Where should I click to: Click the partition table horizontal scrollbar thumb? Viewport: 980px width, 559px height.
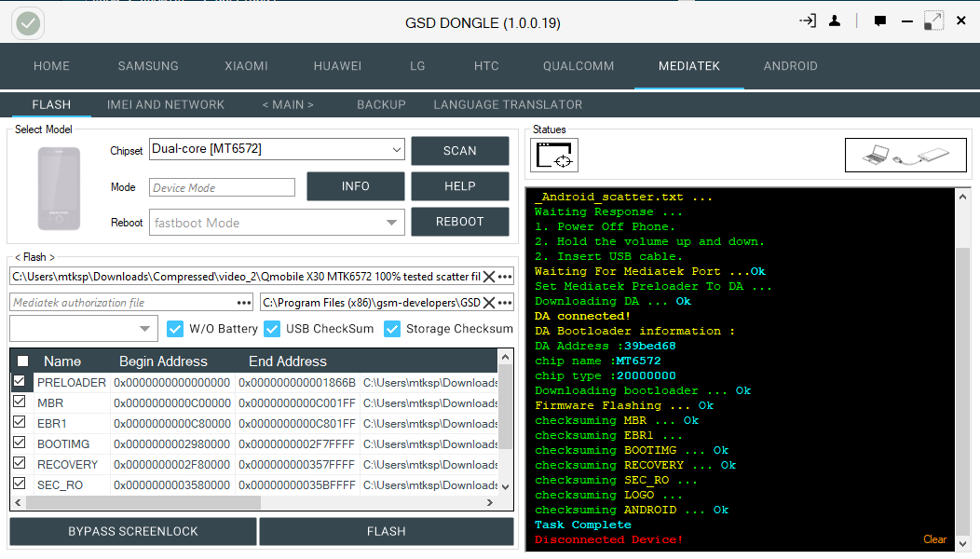tap(143, 503)
